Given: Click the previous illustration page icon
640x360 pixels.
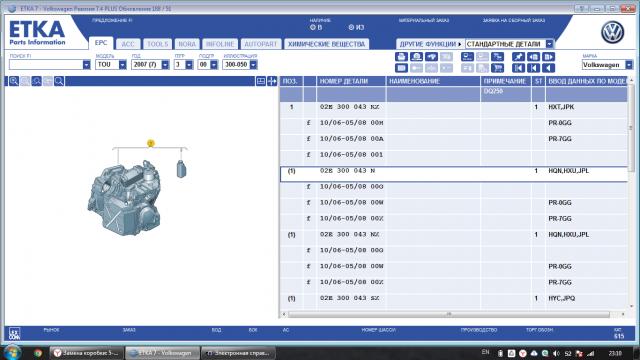Looking at the screenshot, I should 533,57.
